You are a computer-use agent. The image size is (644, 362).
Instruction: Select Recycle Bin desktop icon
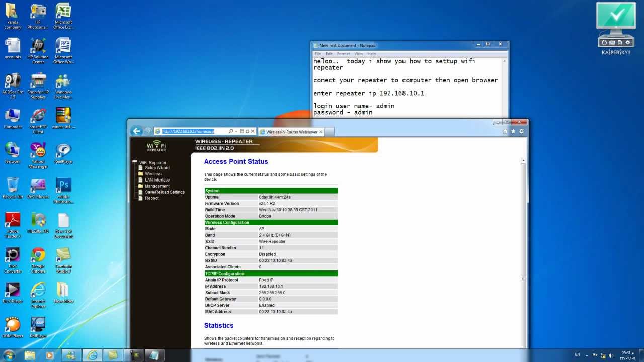coord(13,188)
